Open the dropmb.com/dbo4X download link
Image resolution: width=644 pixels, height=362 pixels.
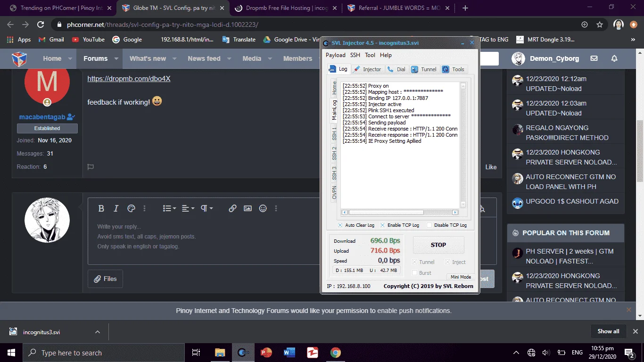(x=129, y=79)
